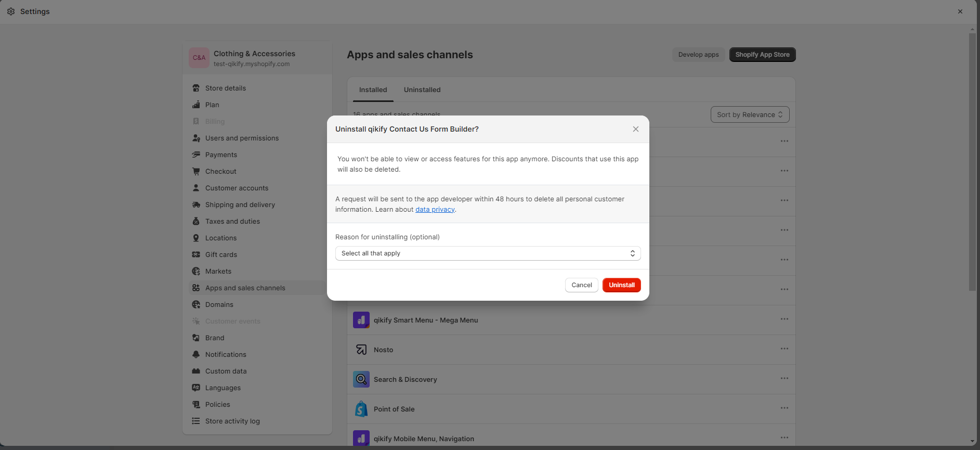Click the Search & Discovery app icon
The image size is (980, 450).
point(361,379)
